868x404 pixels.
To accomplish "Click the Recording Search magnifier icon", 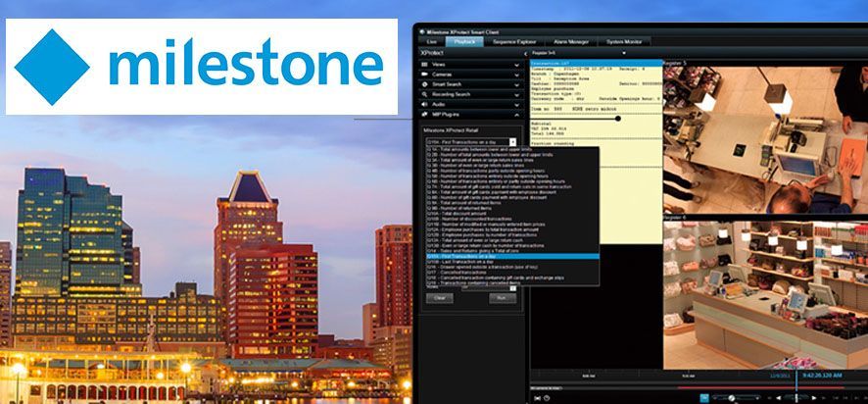I will click(424, 94).
